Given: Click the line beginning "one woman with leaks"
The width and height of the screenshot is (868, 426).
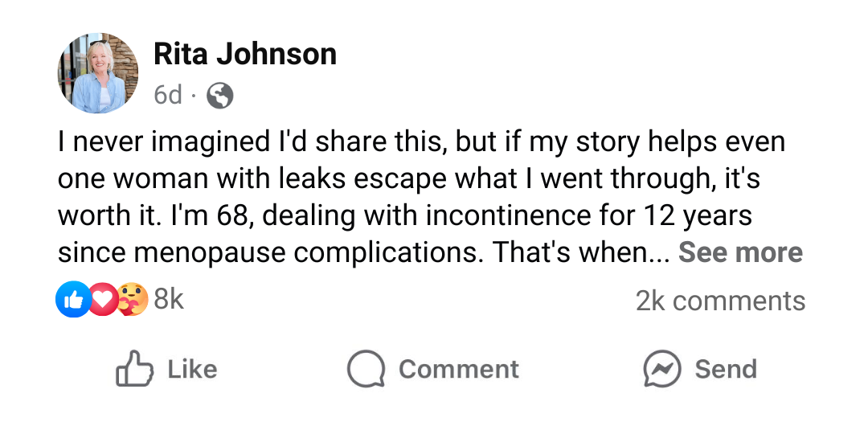Looking at the screenshot, I should coord(408,179).
